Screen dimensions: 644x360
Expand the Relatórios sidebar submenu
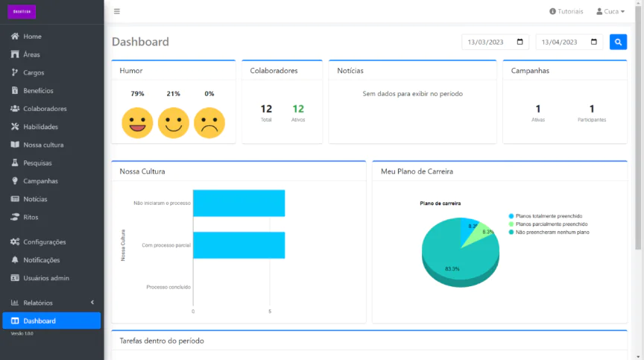tap(51, 303)
